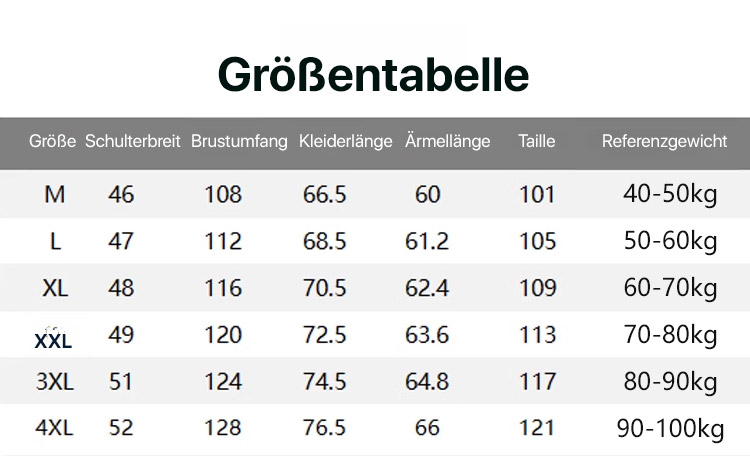
Task: Click the Taille column header
Action: (536, 141)
